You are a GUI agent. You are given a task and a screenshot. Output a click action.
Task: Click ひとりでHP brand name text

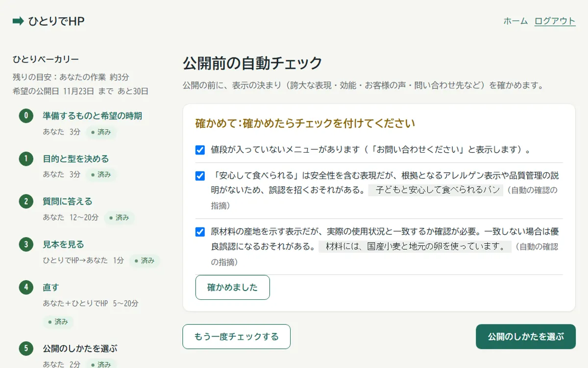(x=56, y=21)
